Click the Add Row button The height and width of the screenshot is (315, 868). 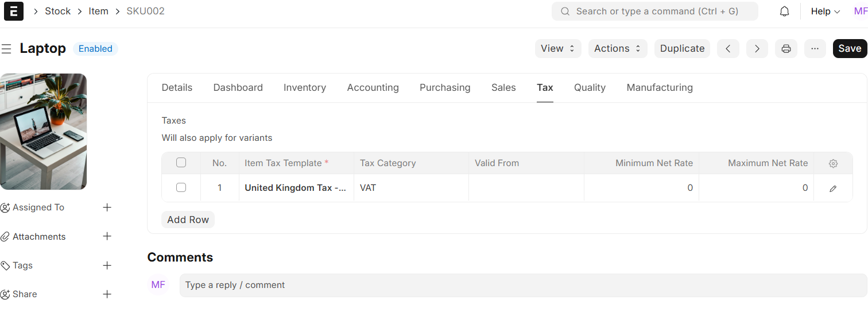click(188, 220)
